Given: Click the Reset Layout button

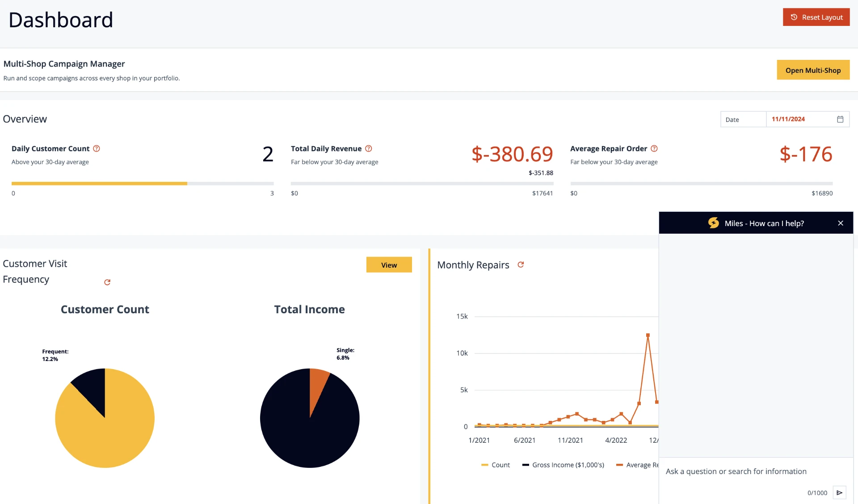Looking at the screenshot, I should click(816, 17).
